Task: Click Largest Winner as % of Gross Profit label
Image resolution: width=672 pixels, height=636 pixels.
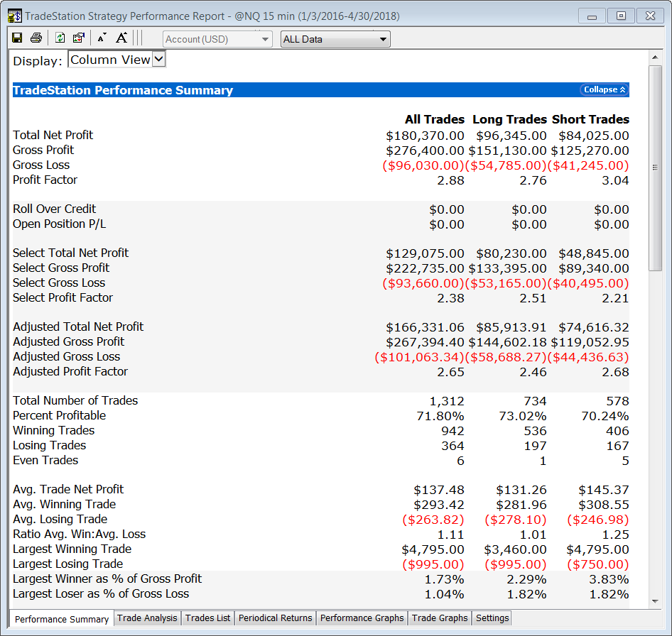Action: (x=107, y=579)
